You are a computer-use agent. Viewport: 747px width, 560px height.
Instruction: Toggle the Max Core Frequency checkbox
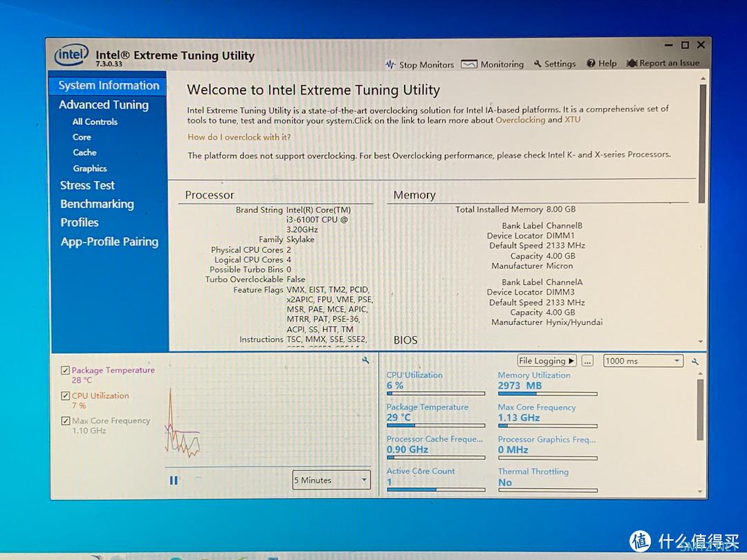[65, 421]
